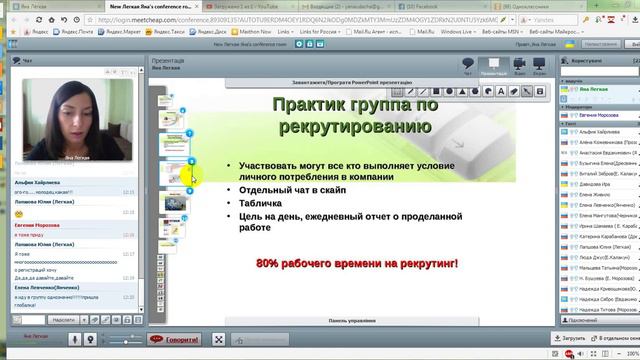Viewport: 640px width, 360px height.
Task: Open the Панель управління control panel bar
Action: tap(352, 321)
